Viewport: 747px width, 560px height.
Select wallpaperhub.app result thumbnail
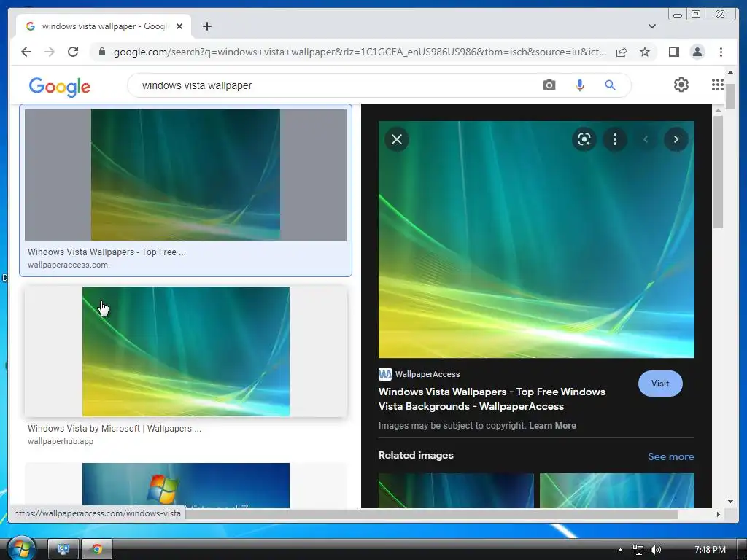[185, 351]
